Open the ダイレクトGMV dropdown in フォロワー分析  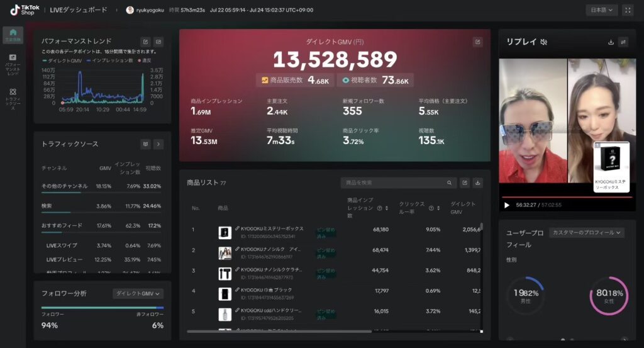pyautogui.click(x=138, y=293)
